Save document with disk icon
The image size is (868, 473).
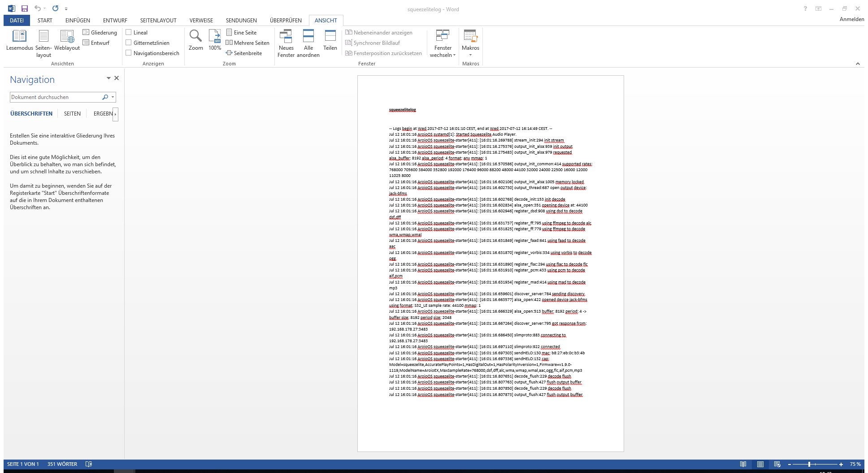25,9
